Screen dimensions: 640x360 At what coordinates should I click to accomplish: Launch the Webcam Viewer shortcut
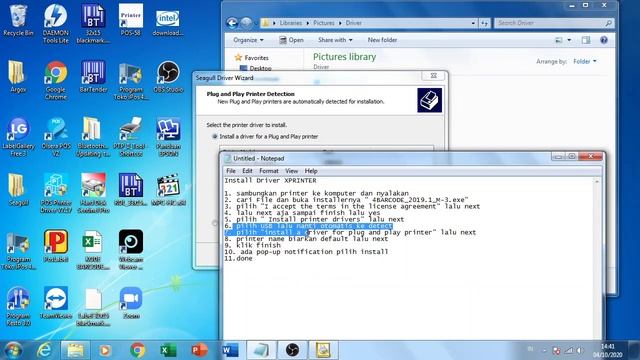[131, 250]
